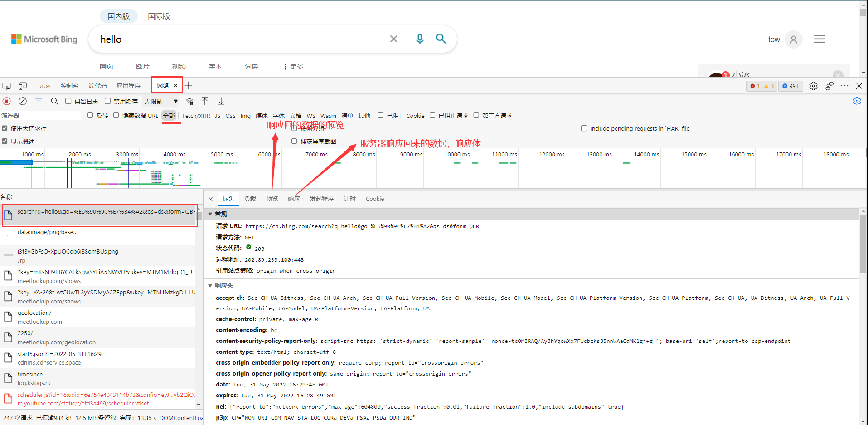Viewport: 868px width, 425px height.
Task: Switch to 国际版 Bing
Action: (x=159, y=16)
